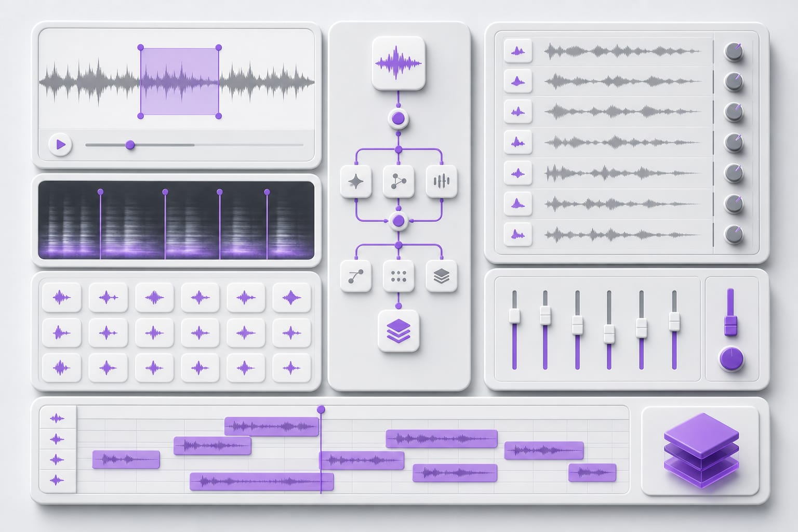Select the first track's waveform icon in track list

[x=518, y=51]
